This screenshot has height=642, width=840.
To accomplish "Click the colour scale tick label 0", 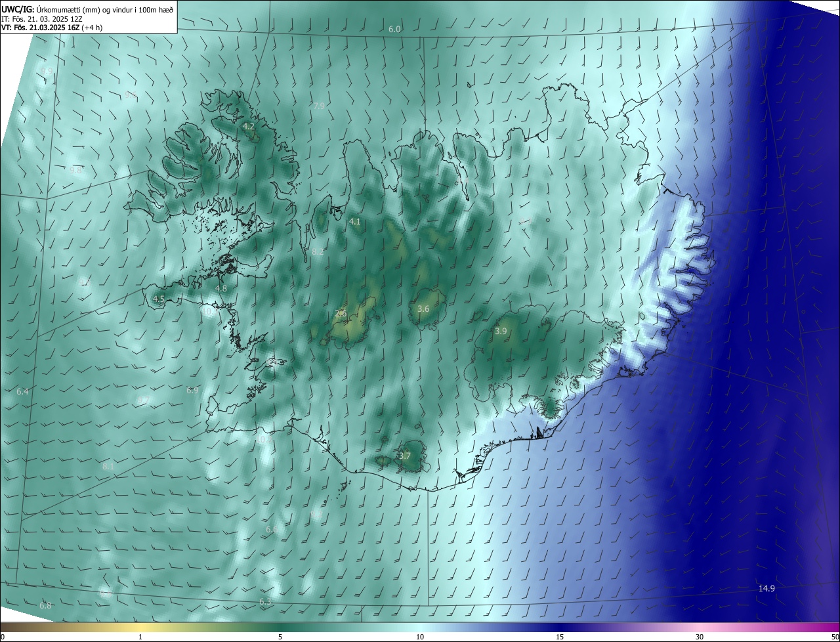I will click(3, 637).
